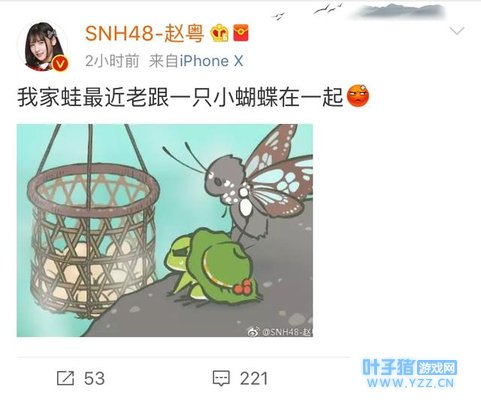481x400 pixels.
Task: Open the WWW.YZZ.CN site link
Action: pyautogui.click(x=410, y=383)
